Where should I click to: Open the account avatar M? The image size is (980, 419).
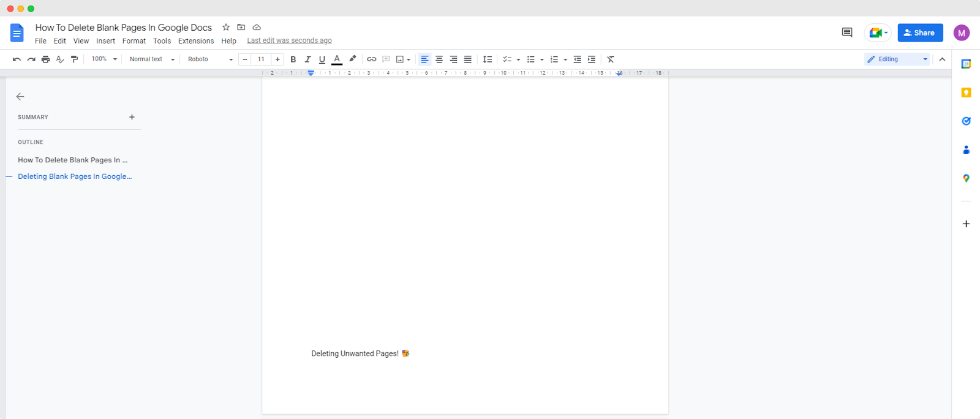click(x=962, y=33)
